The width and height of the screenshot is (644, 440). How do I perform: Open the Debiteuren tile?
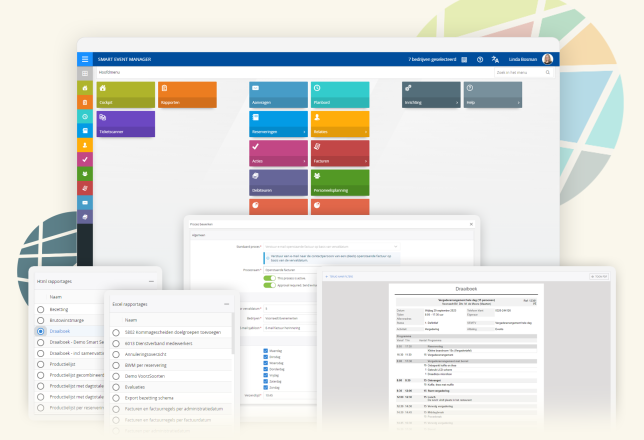[278, 182]
